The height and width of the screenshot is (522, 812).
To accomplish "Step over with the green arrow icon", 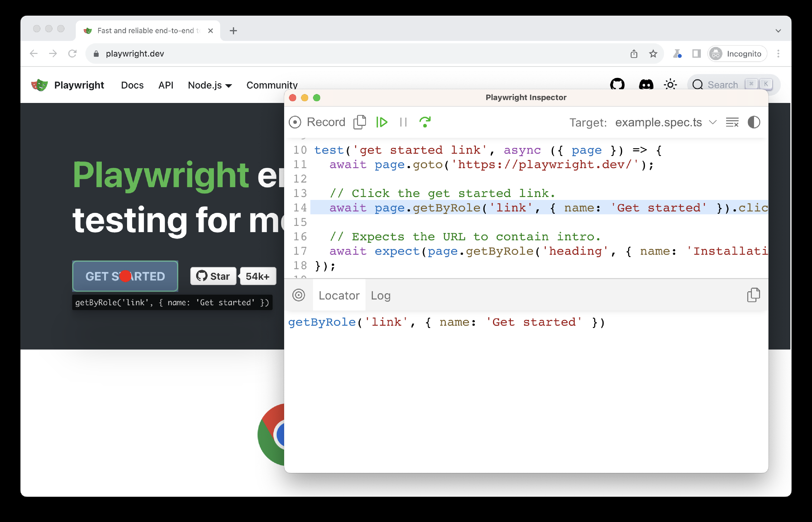I will (x=425, y=122).
